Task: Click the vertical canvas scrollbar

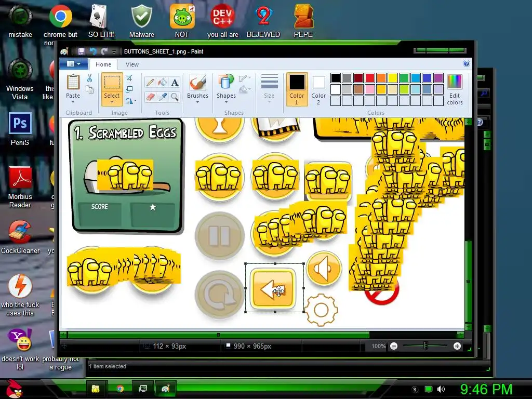Action: 468,281
